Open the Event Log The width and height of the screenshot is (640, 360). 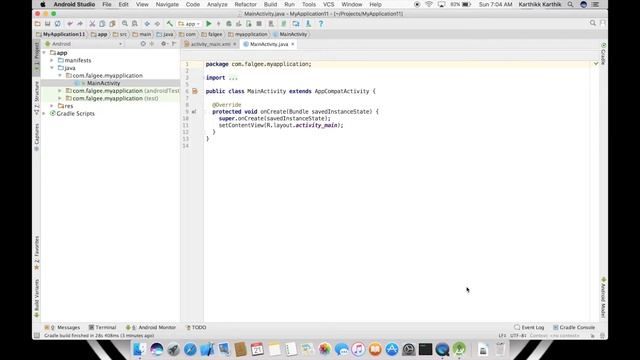(x=529, y=327)
